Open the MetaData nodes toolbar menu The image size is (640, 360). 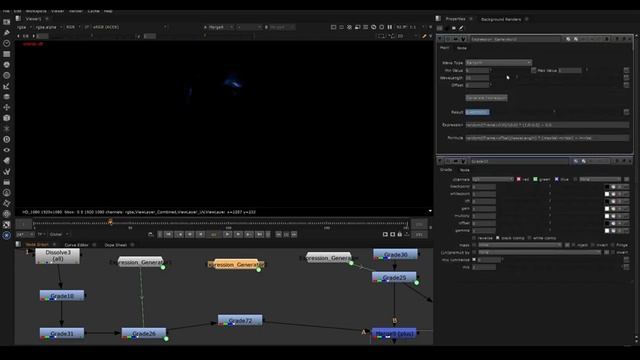click(7, 161)
